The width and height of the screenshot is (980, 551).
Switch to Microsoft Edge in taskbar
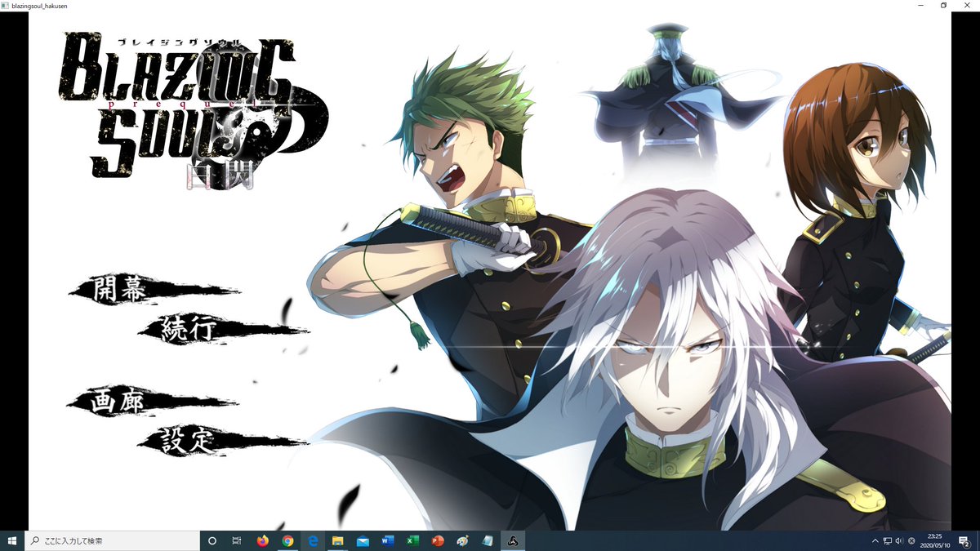(x=313, y=540)
